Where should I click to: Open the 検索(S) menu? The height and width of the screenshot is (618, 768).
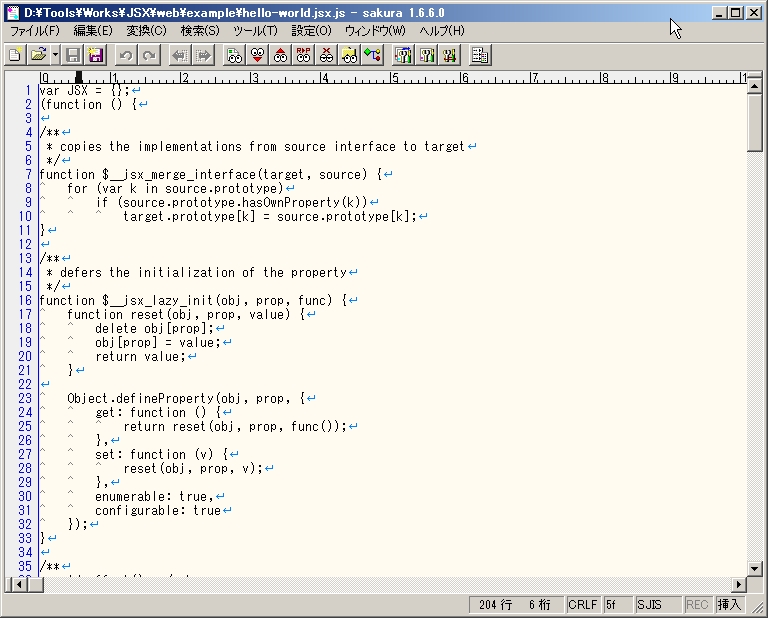200,31
